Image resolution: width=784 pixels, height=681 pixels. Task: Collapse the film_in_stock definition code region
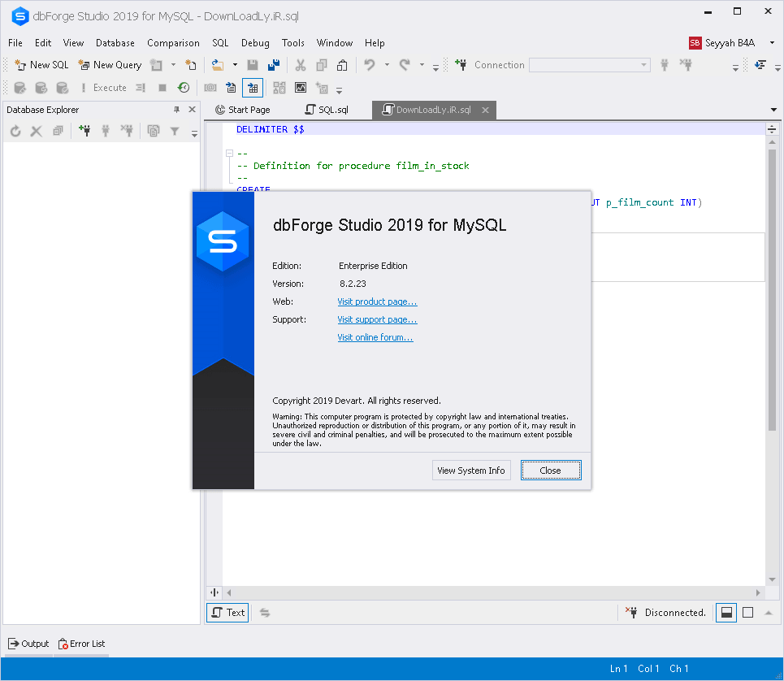pos(228,153)
